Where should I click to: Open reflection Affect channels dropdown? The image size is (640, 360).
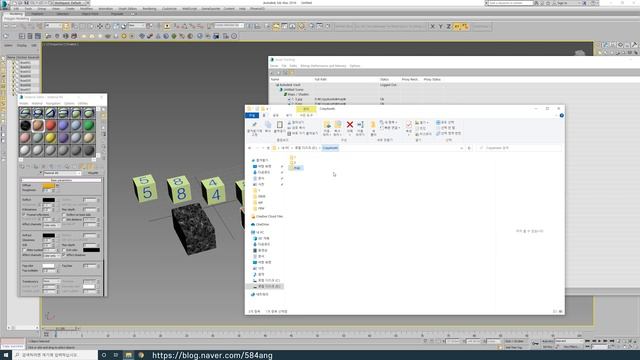(x=51, y=225)
